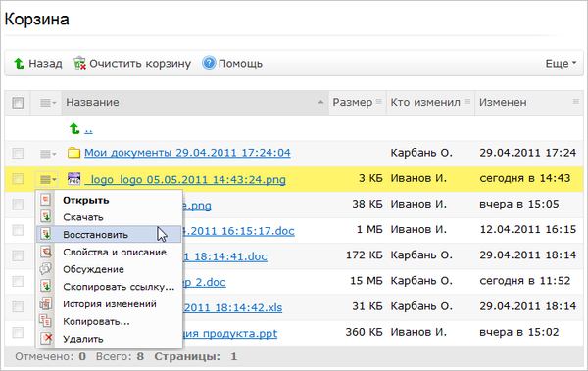Click the green parent folder arrow icon
588x371 pixels.
74,129
